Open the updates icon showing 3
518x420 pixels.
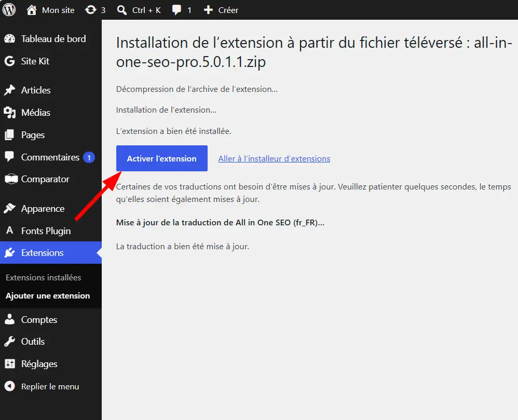tap(90, 10)
